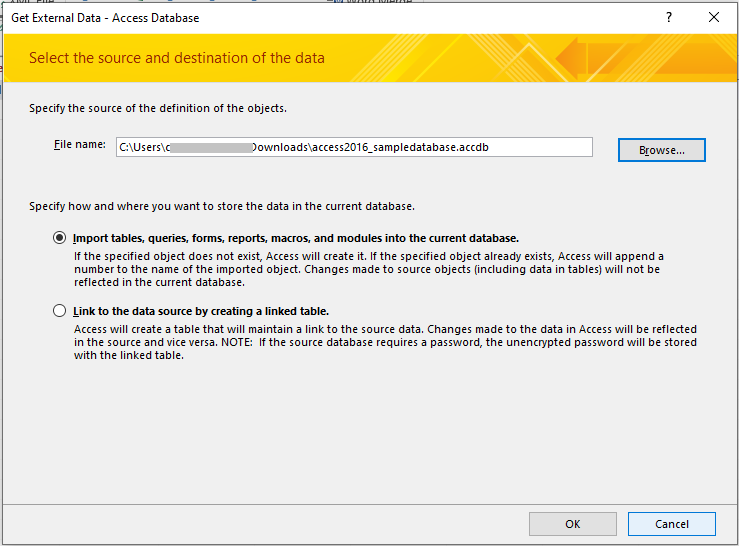
Task: Click the Specify the source of definition text
Action: tap(158, 108)
